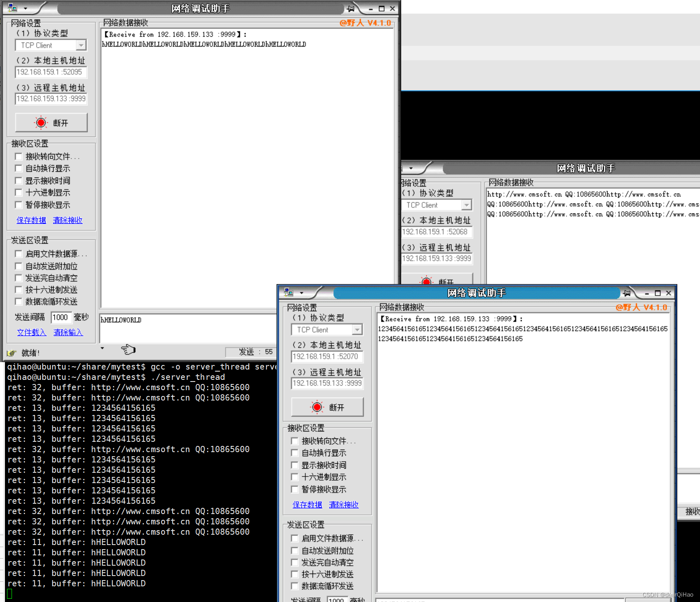Click 清除接收 link in left window
This screenshot has height=602, width=700.
click(x=68, y=220)
